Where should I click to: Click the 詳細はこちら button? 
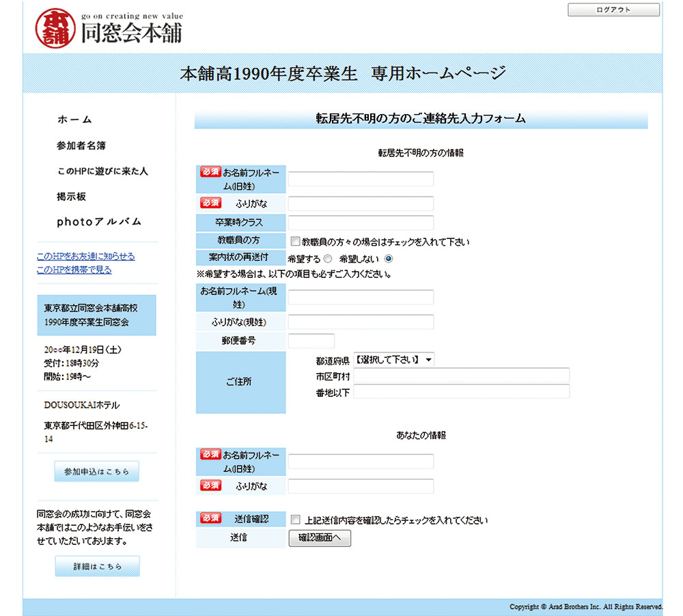pos(97,566)
